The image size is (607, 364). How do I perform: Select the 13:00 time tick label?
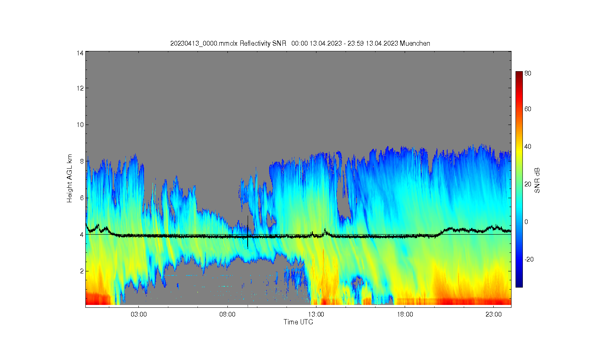coord(316,314)
